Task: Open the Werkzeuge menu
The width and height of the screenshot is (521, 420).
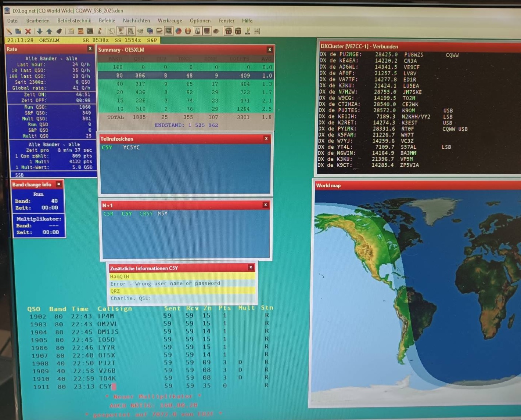Action: coord(170,21)
